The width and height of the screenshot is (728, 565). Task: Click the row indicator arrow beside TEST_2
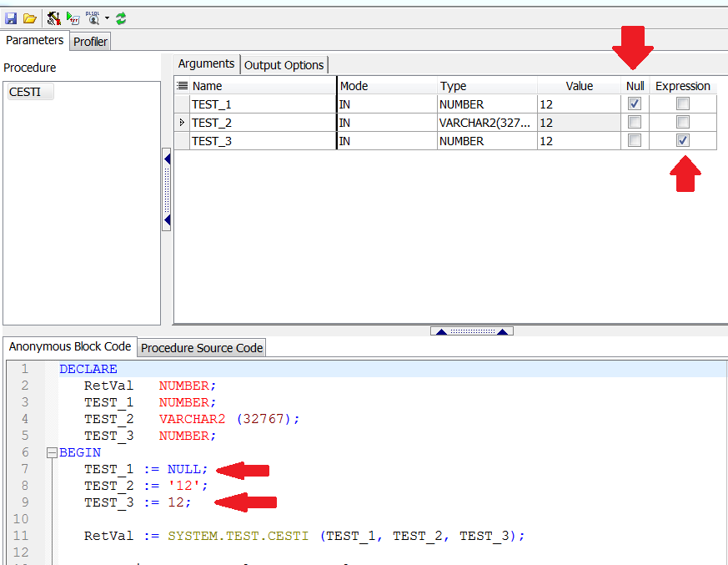(183, 123)
